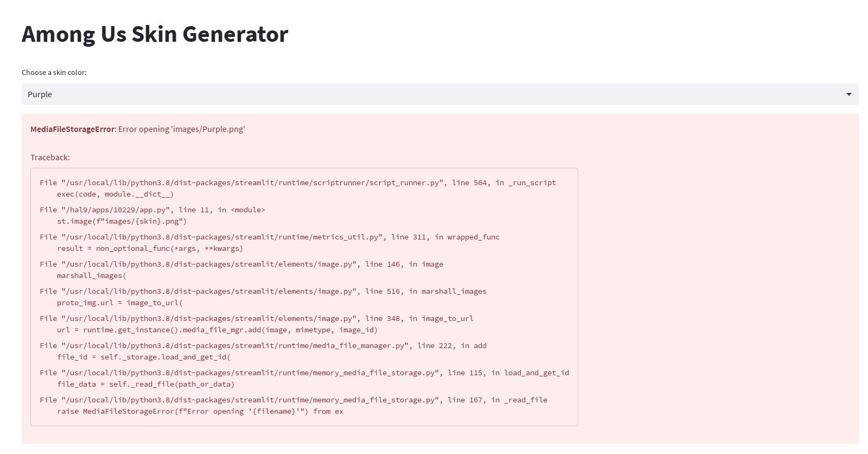The image size is (868, 454).
Task: Click inside the traceback code box
Action: pos(304,296)
